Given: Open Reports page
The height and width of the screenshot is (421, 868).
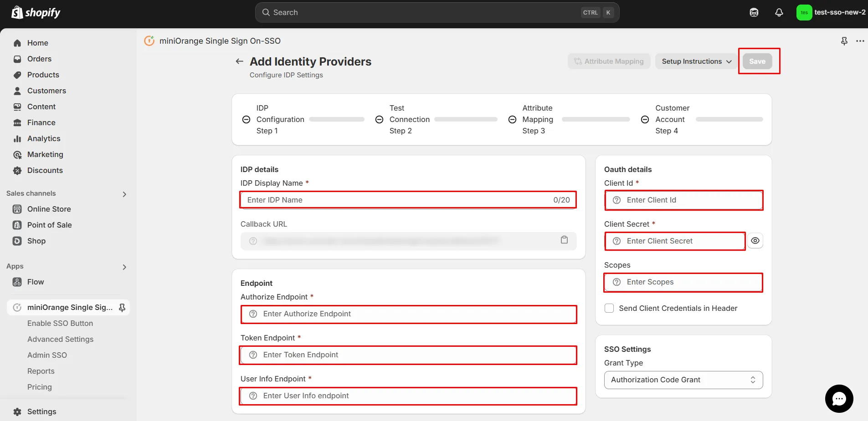Looking at the screenshot, I should (41, 371).
